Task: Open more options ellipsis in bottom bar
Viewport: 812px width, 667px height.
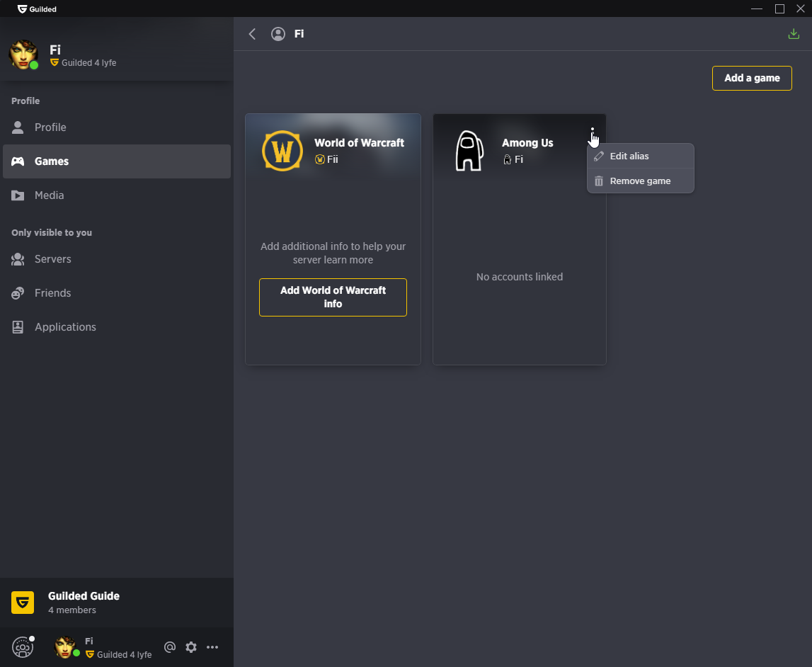Action: 212,646
